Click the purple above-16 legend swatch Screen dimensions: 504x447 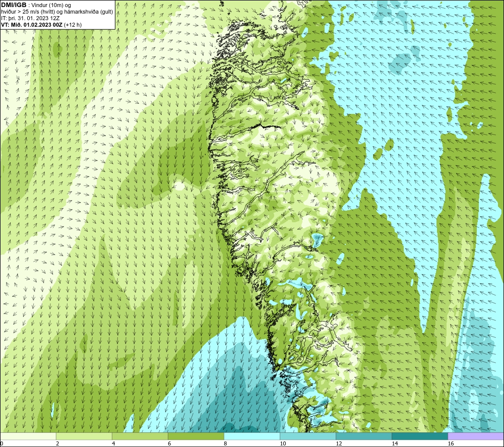[476, 436]
